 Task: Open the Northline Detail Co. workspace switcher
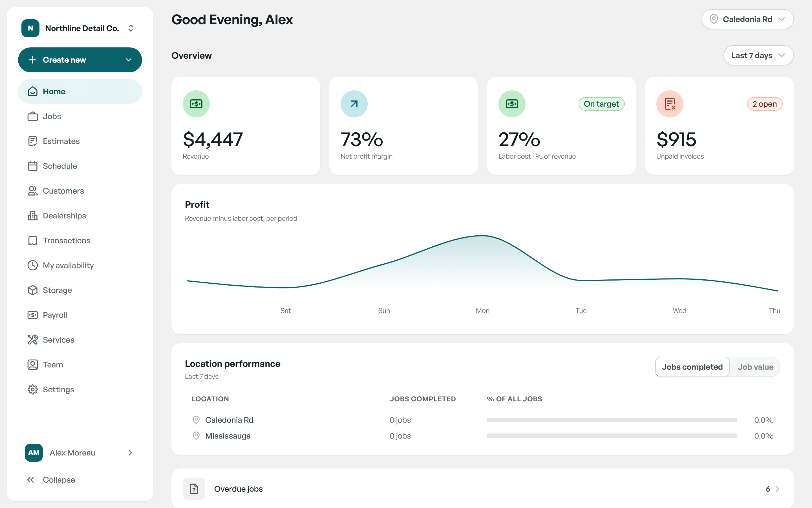click(x=80, y=28)
